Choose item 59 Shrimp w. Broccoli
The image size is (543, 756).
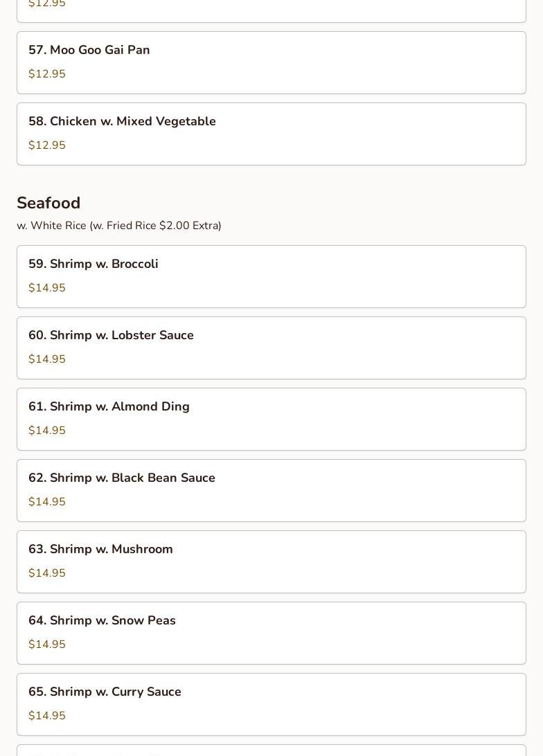94,264
